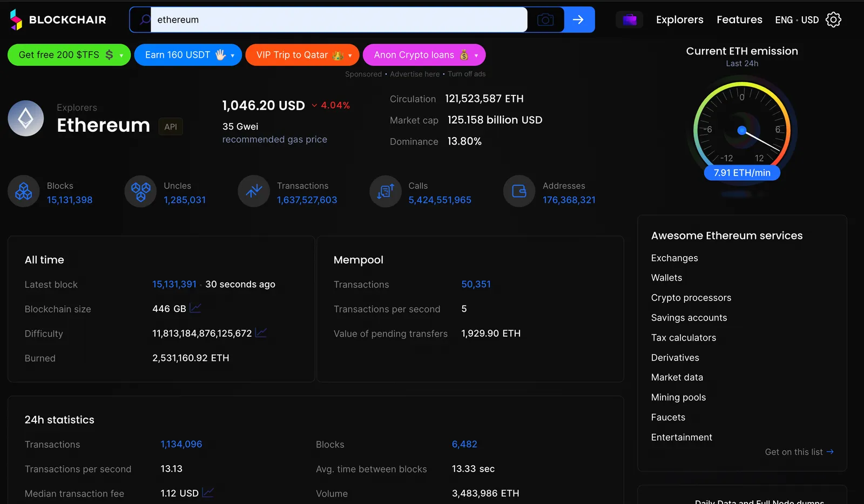Click the Uncles cubes icon

point(140,191)
